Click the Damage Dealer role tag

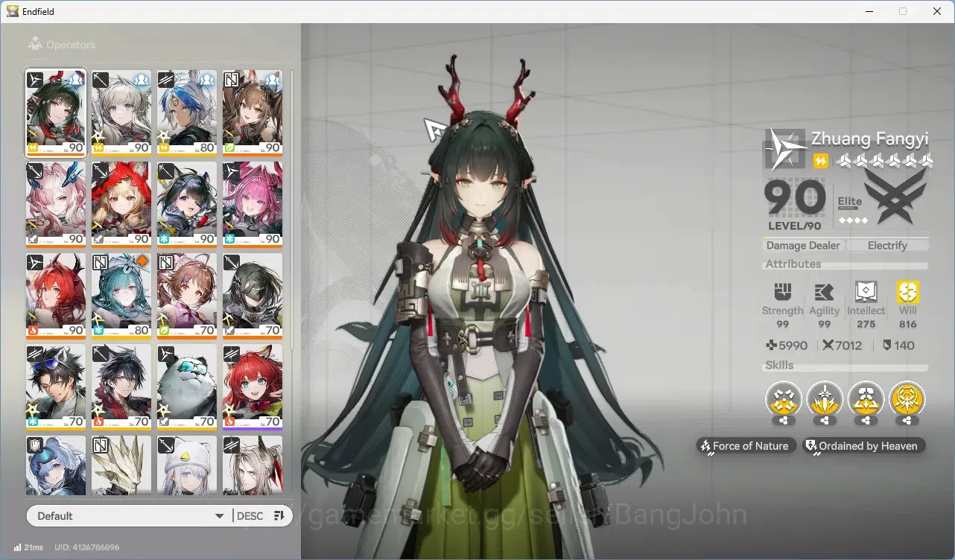[x=803, y=246]
